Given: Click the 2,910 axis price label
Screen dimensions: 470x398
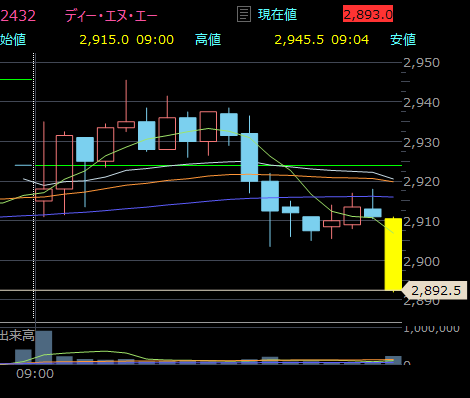Looking at the screenshot, I should tap(422, 221).
